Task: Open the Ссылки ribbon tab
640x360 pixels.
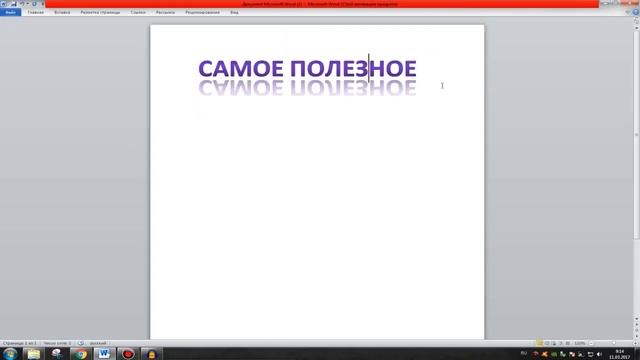Action: tap(138, 12)
